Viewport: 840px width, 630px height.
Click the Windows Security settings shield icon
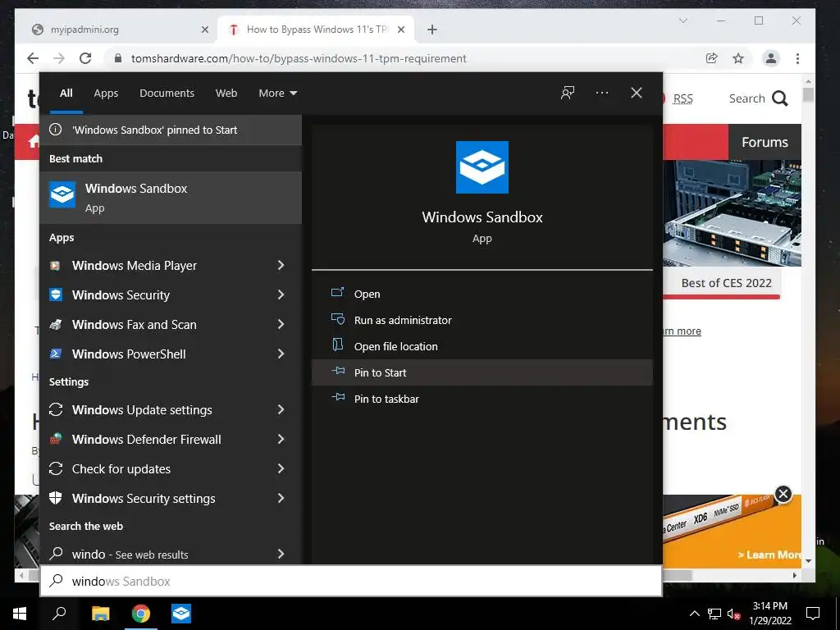pos(56,498)
